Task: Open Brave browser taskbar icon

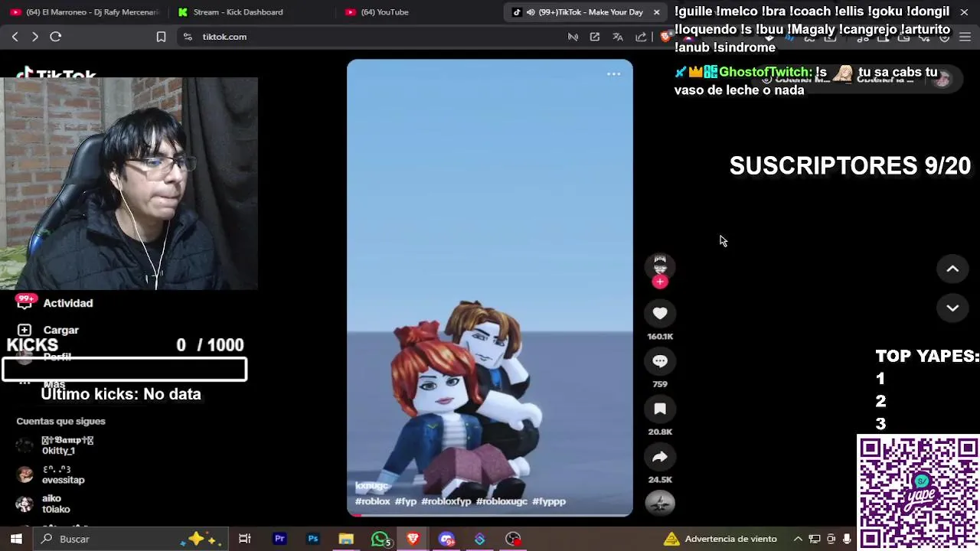Action: [x=413, y=539]
